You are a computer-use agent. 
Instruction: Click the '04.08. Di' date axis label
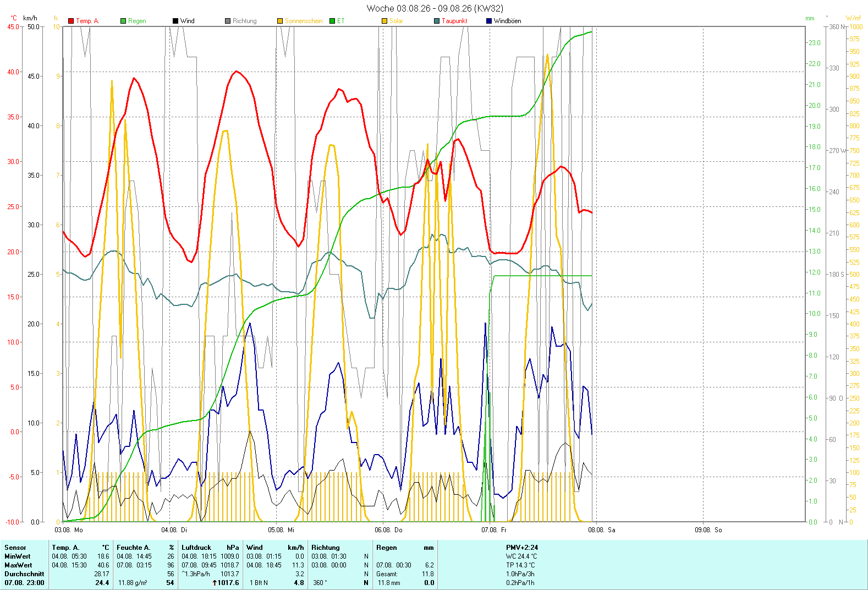[174, 530]
